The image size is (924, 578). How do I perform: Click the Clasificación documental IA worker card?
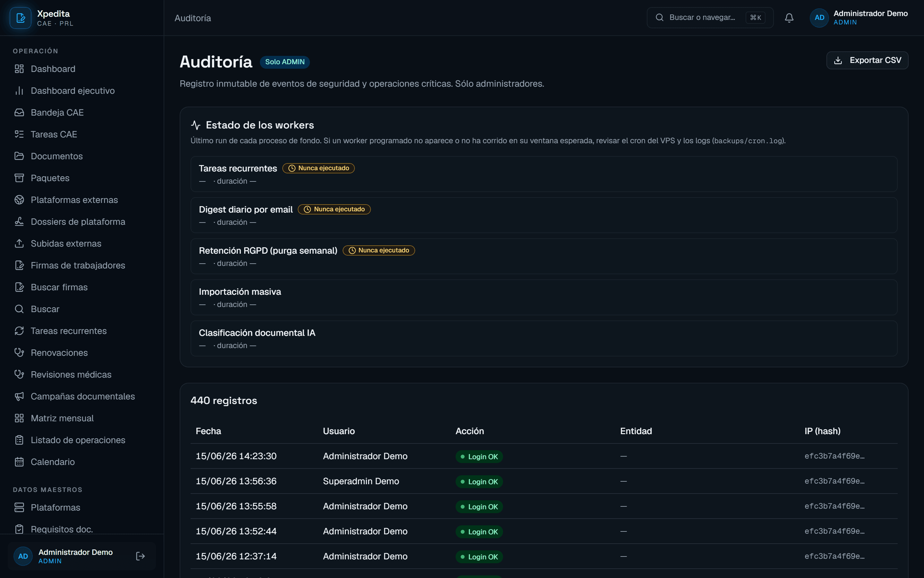pos(544,338)
